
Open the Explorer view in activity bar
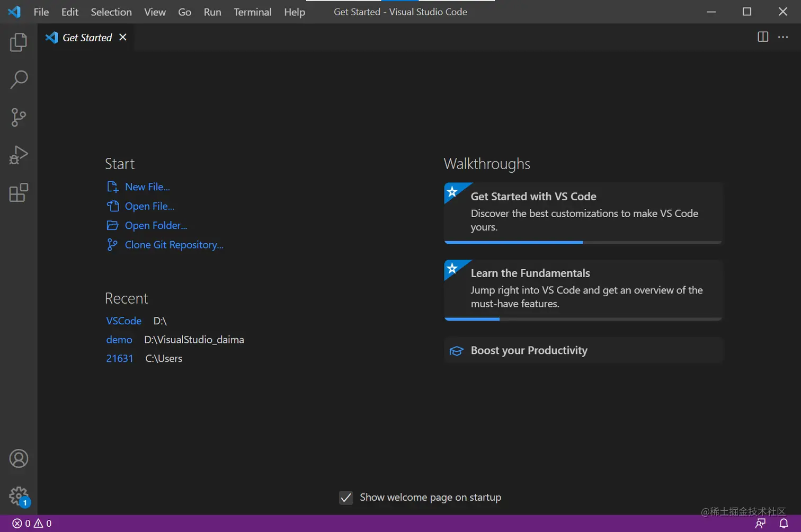coord(19,42)
